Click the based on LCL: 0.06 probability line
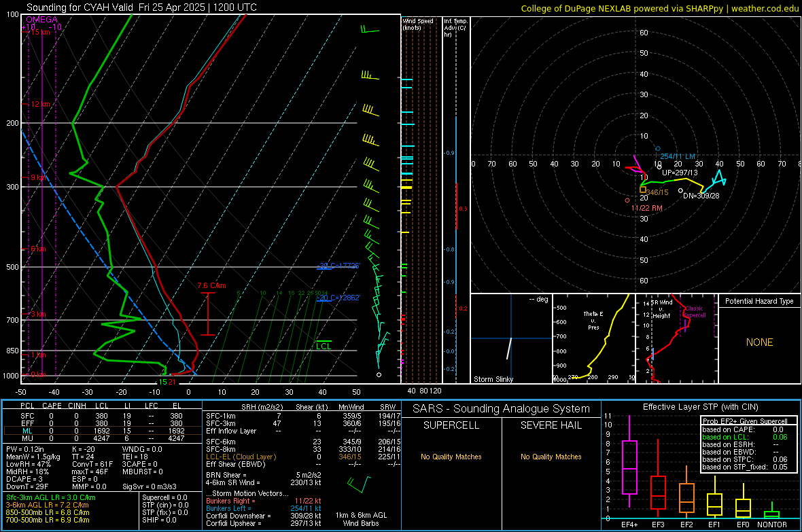The image size is (802, 532). coord(745,437)
